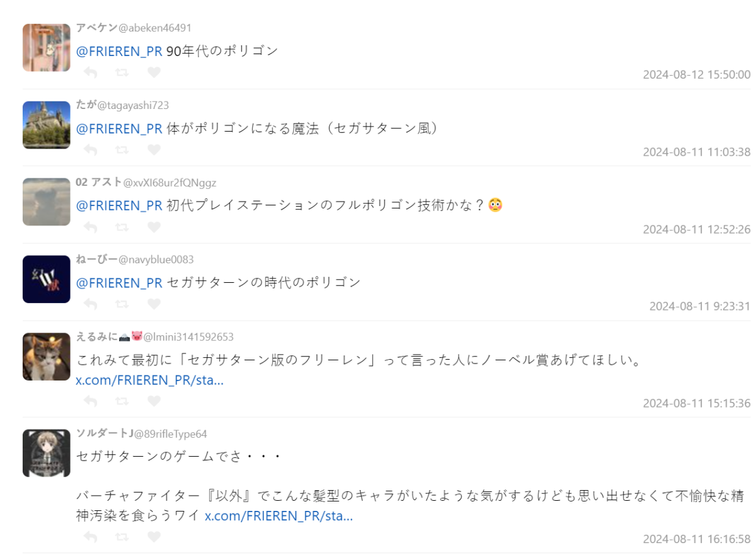The image size is (756, 555).
Task: Click @FRIEREN_PR mention in navyblue0083's tweet
Action: 119,283
